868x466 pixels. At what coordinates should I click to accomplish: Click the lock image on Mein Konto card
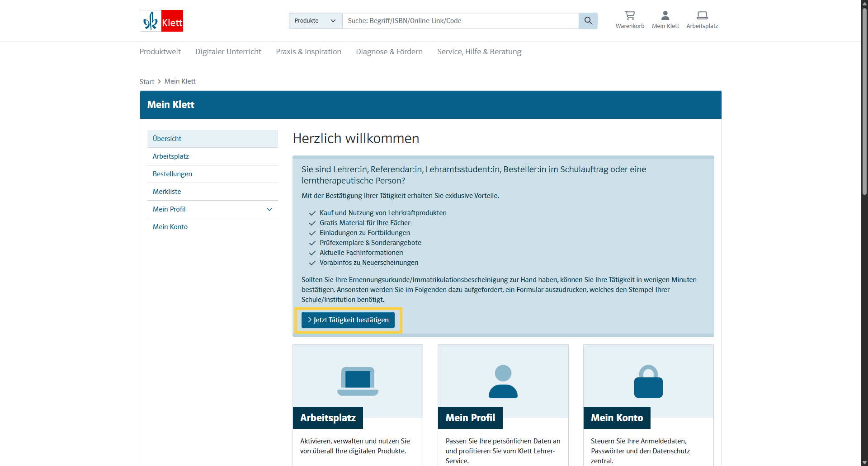[648, 381]
